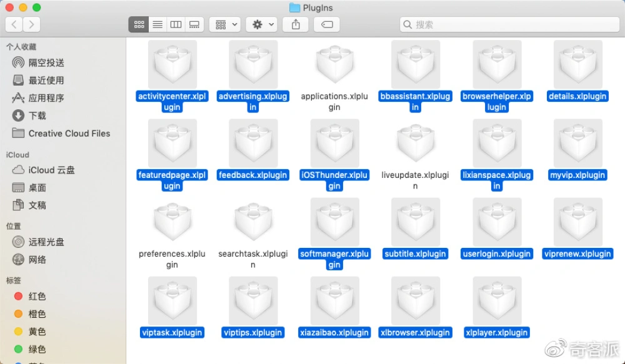Select activitycenter.xlplugin file icon
This screenshot has height=364, width=625.
pos(172,64)
